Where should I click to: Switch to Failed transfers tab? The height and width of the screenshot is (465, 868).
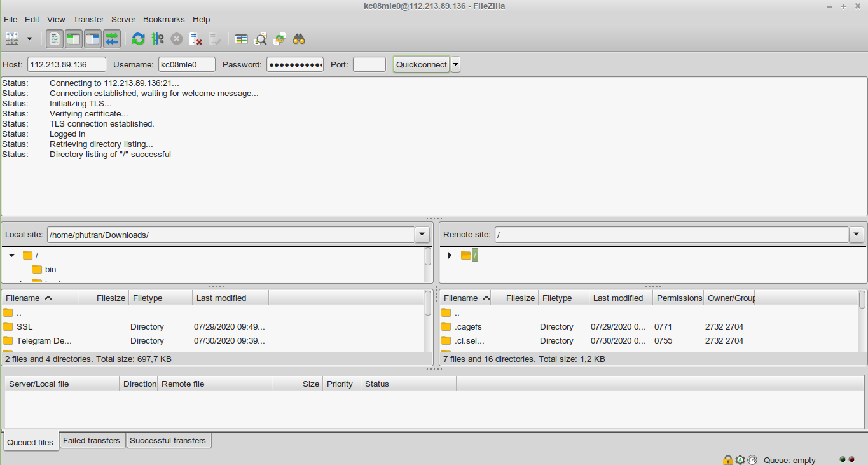click(x=92, y=440)
